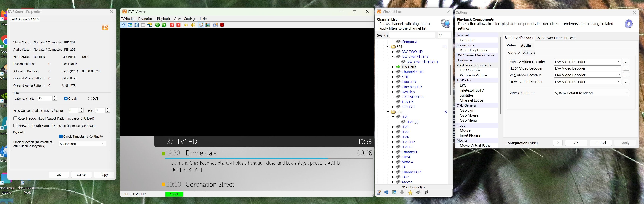
Task: Click the volume up speaker icon
Action: 193,25
